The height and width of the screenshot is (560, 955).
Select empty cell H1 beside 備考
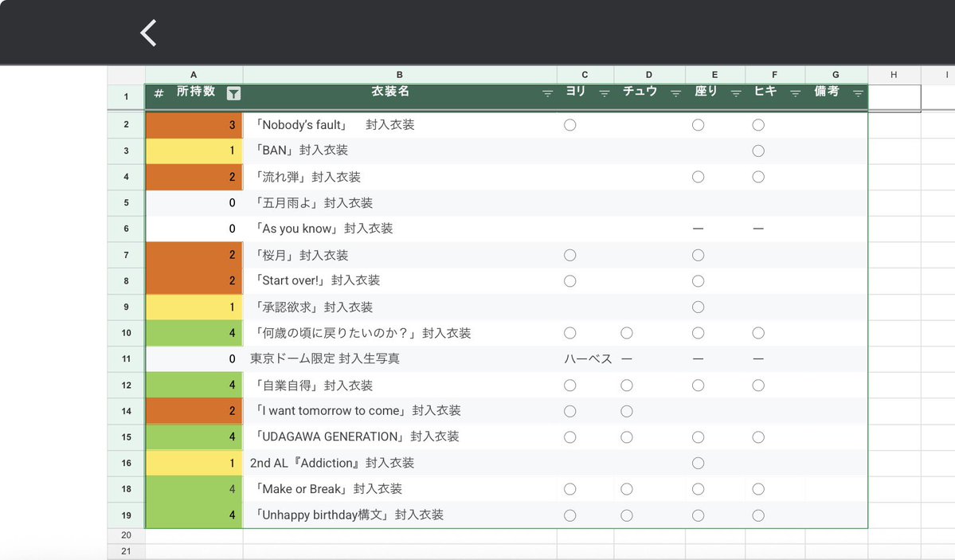pos(894,97)
